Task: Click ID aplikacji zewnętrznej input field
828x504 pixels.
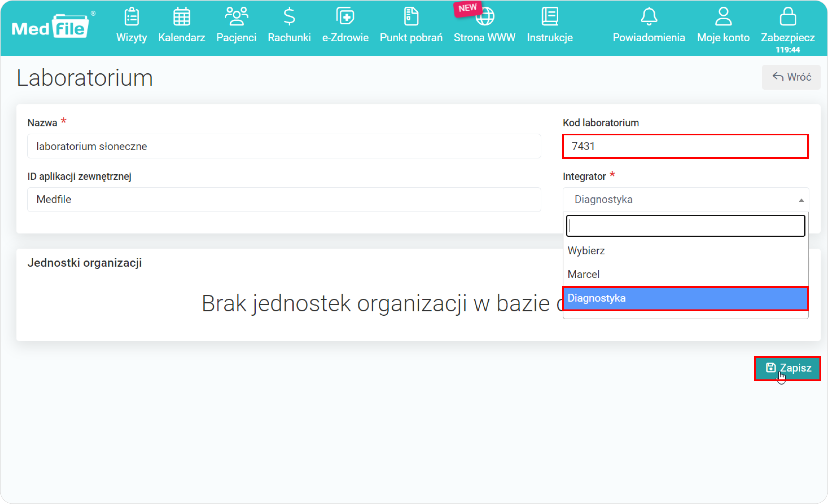Action: click(283, 199)
